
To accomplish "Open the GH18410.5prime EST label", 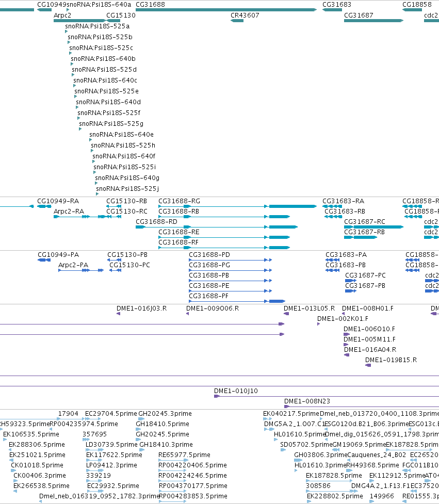I will tap(162, 424).
